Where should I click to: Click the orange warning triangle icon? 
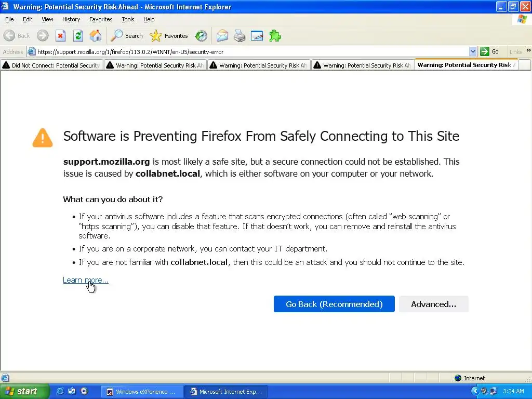(x=43, y=138)
